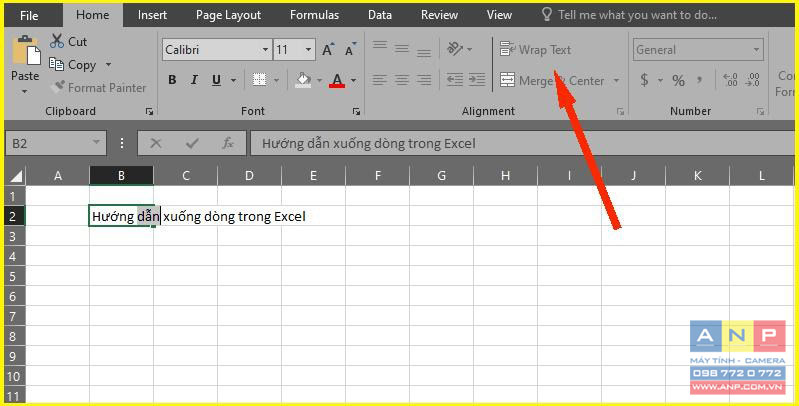Click the lightbulb Tell me icon
This screenshot has width=799, height=406.
pyautogui.click(x=547, y=14)
